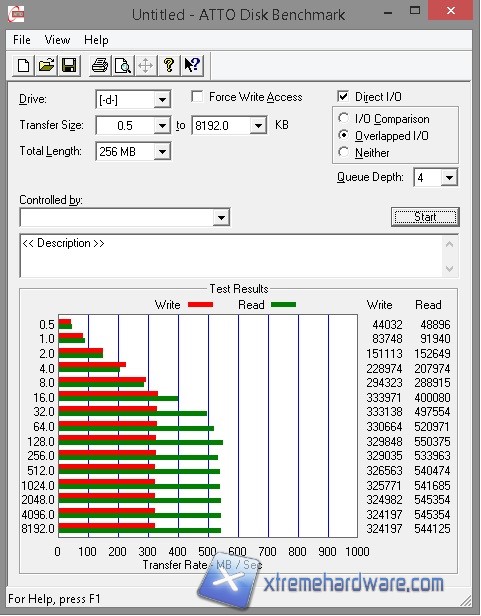Uncheck the Direct I/O checkbox

343,96
